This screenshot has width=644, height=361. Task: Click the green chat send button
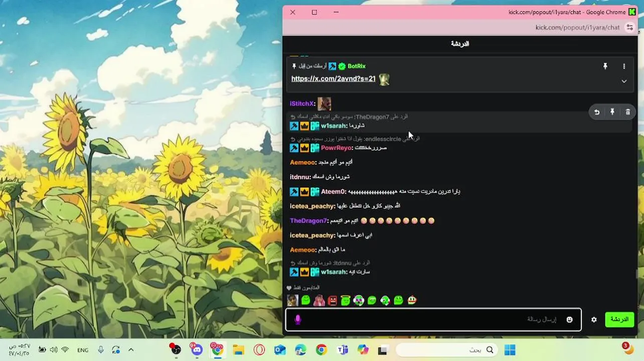tap(619, 319)
